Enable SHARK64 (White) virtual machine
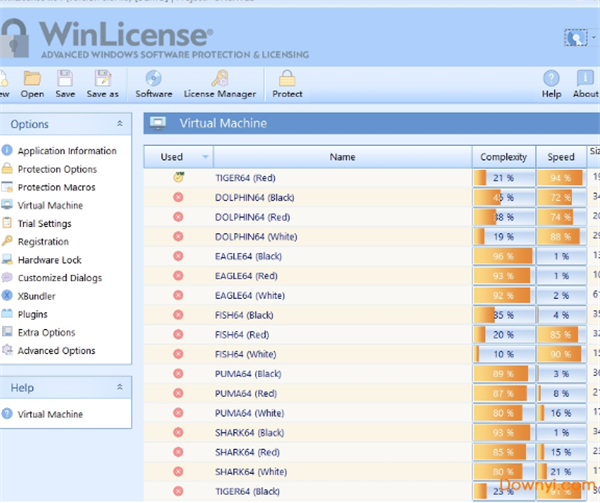 click(x=178, y=472)
